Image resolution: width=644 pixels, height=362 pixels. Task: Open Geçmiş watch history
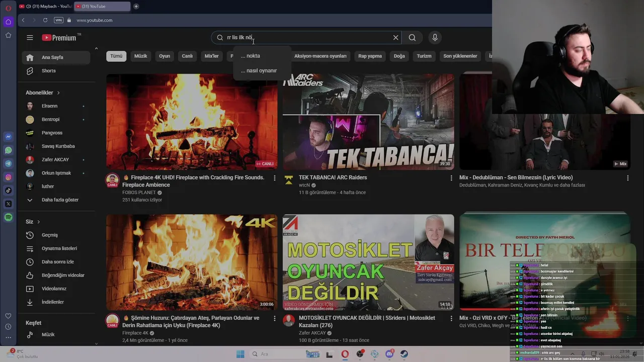coord(56,235)
